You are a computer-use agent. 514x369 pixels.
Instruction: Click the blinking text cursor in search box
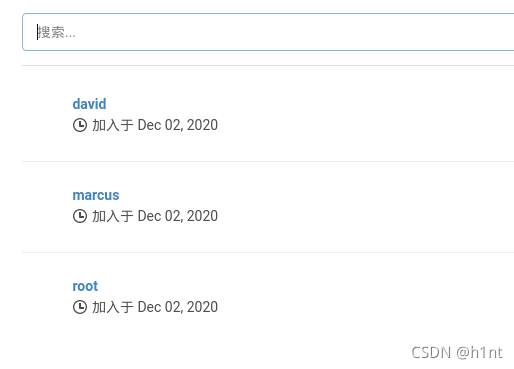click(x=37, y=32)
